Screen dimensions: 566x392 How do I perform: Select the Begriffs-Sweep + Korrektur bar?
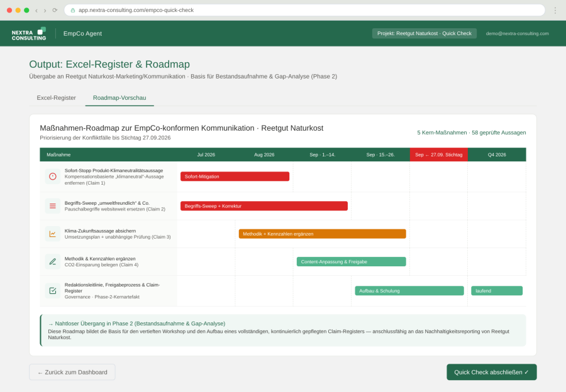click(264, 206)
